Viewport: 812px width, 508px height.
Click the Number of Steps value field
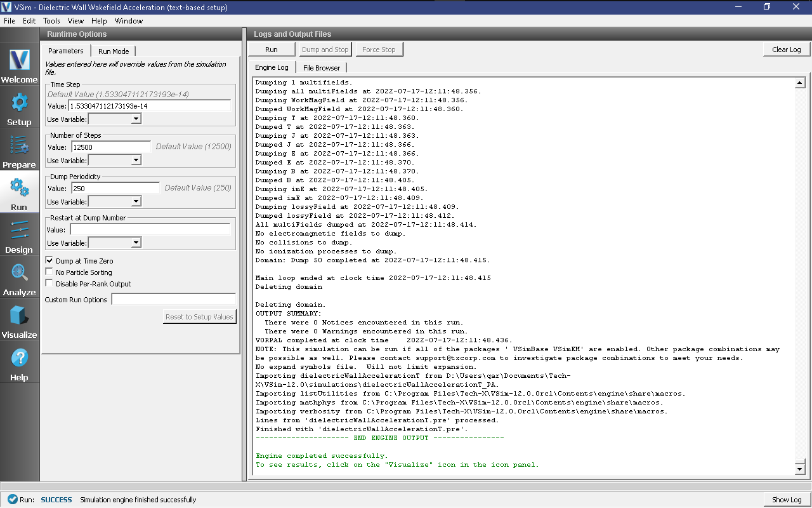(x=111, y=147)
